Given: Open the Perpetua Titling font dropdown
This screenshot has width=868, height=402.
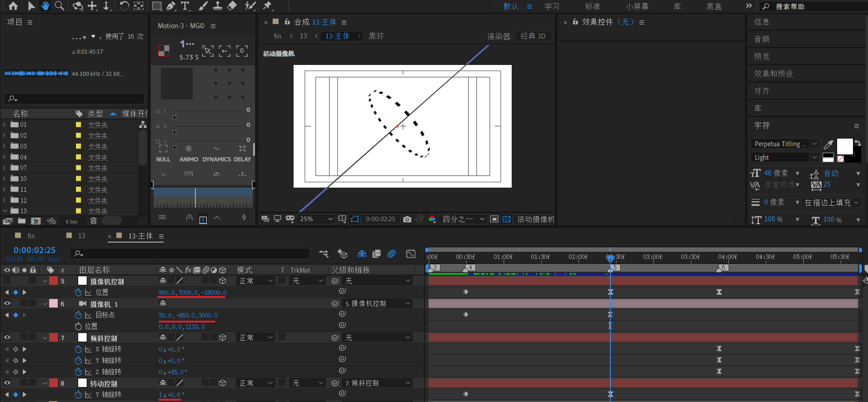Looking at the screenshot, I should pos(785,144).
